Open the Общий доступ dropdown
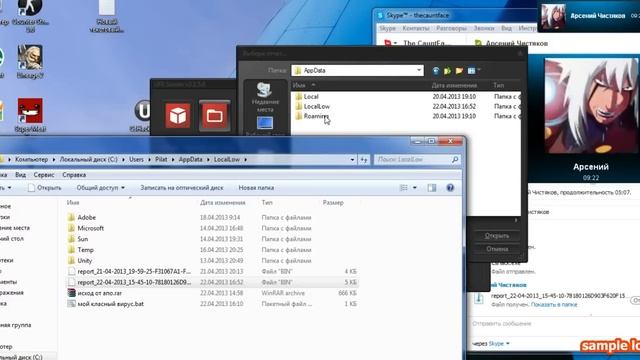Screen dimensions: 640x360 pyautogui.click(x=100, y=188)
